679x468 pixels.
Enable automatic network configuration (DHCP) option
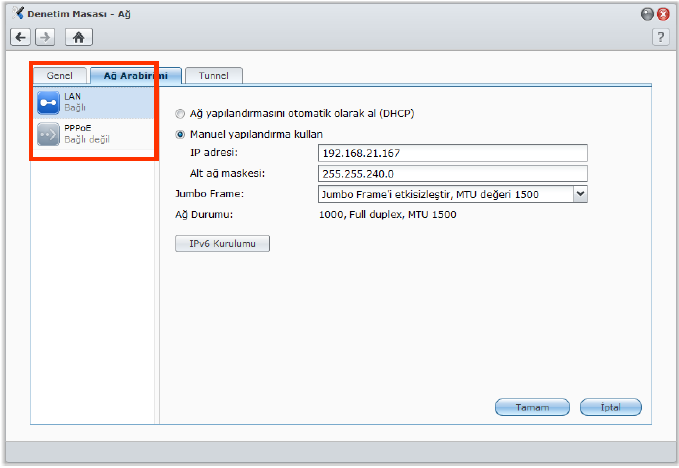click(x=181, y=114)
